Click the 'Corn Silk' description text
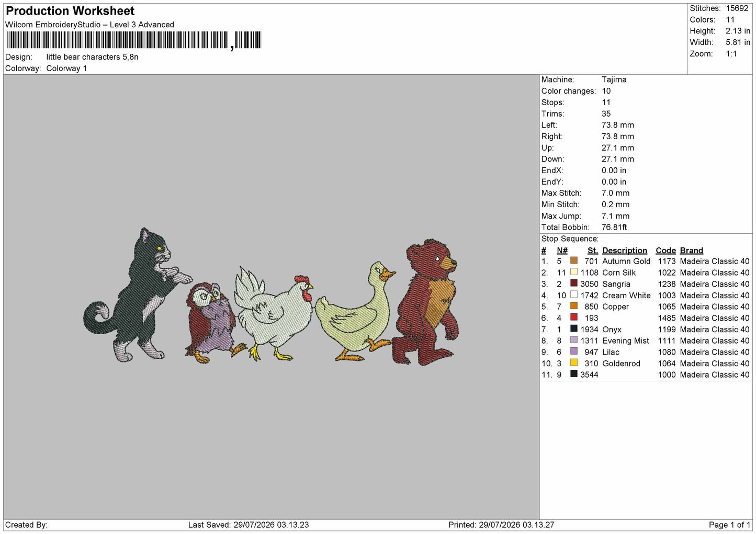The height and width of the screenshot is (534, 756). (619, 272)
